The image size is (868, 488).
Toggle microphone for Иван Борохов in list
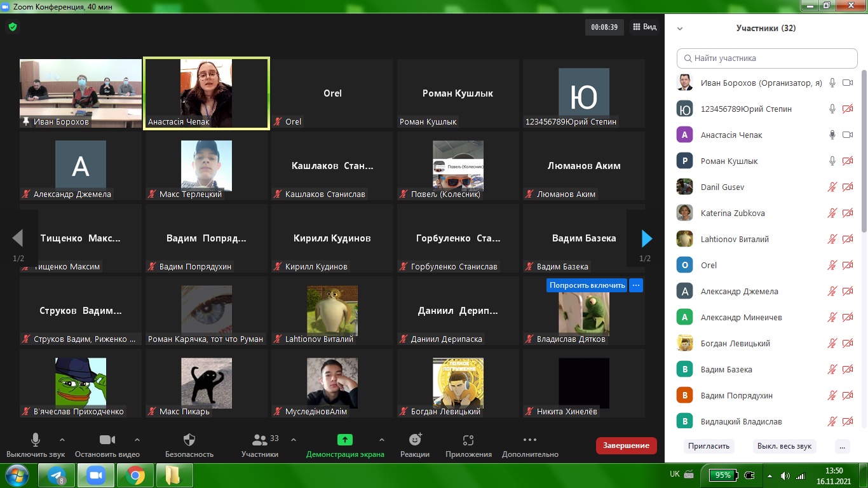coord(832,83)
